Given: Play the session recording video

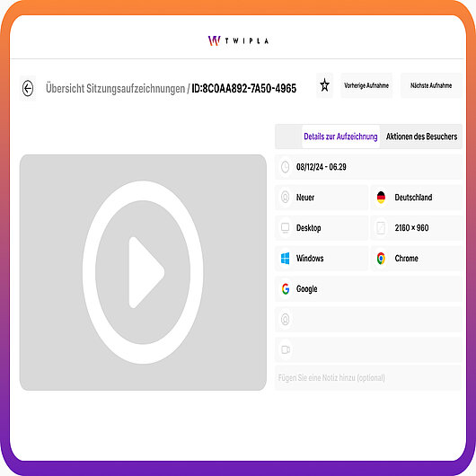Looking at the screenshot, I should tap(143, 272).
